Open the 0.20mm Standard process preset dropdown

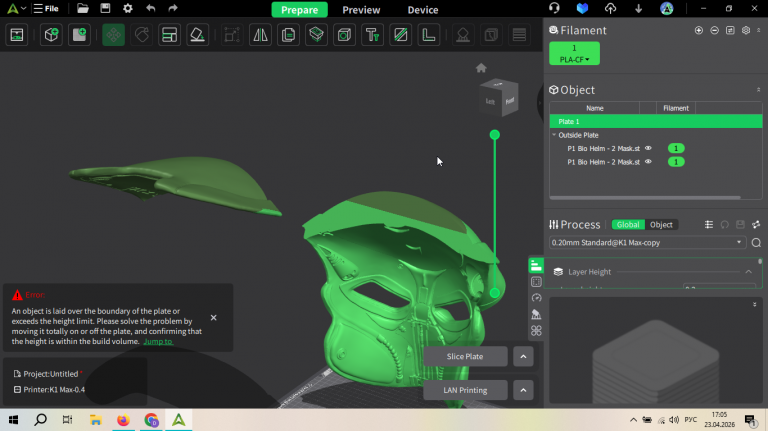(739, 242)
